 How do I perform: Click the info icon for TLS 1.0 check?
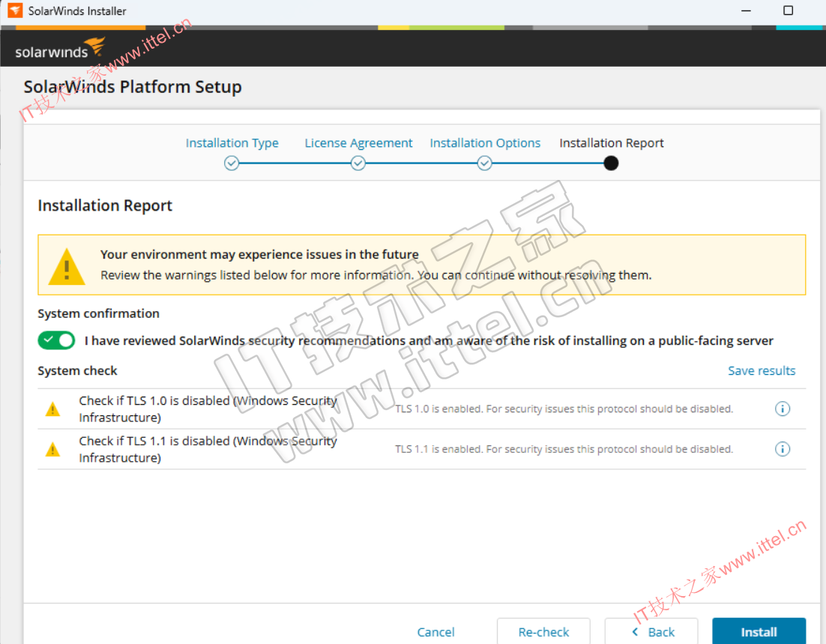782,409
